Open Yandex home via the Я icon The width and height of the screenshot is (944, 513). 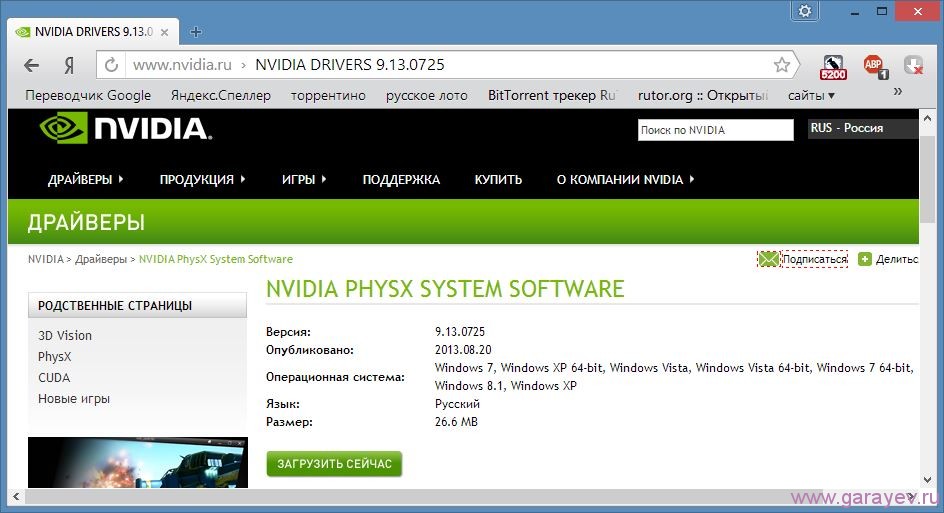click(x=69, y=65)
